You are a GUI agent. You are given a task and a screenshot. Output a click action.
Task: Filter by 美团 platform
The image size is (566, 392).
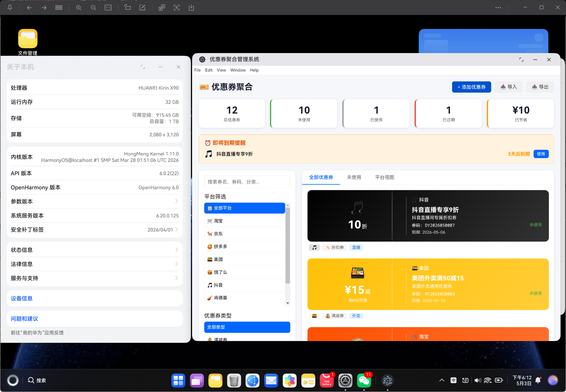click(x=244, y=260)
